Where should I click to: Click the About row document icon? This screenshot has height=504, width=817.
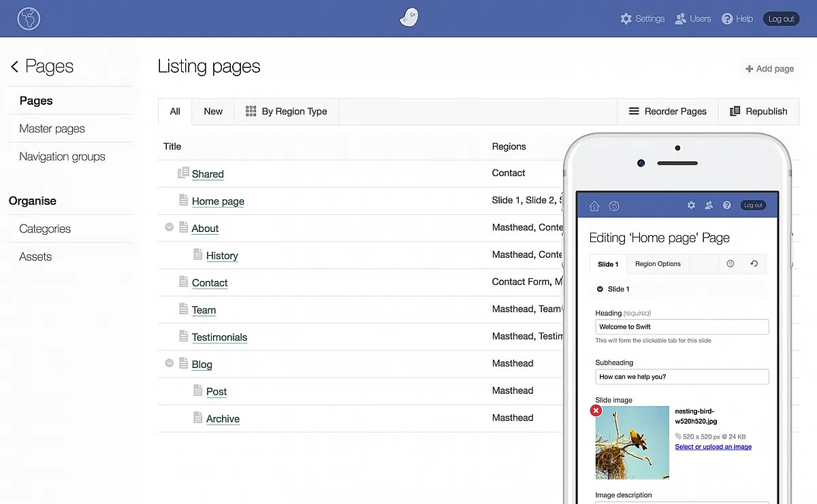183,227
